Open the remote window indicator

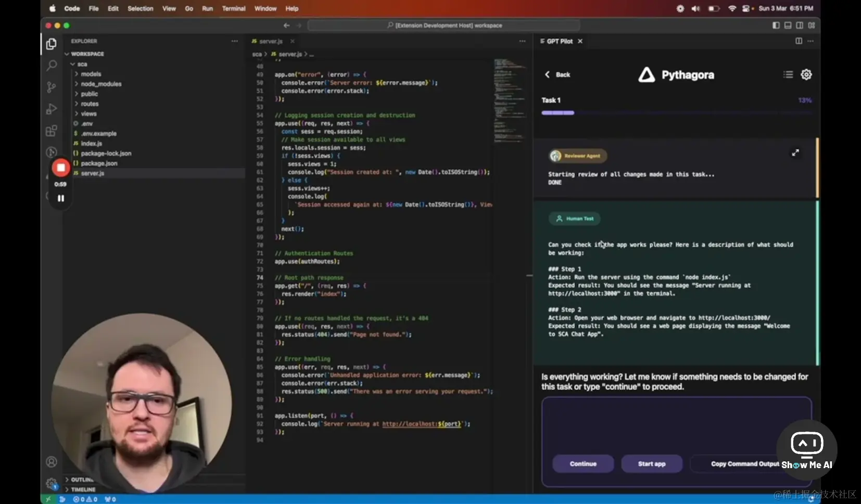pyautogui.click(x=48, y=499)
